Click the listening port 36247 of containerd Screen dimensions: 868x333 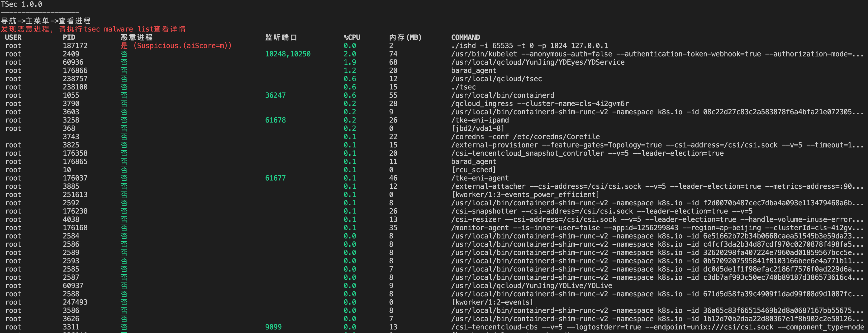(x=275, y=95)
